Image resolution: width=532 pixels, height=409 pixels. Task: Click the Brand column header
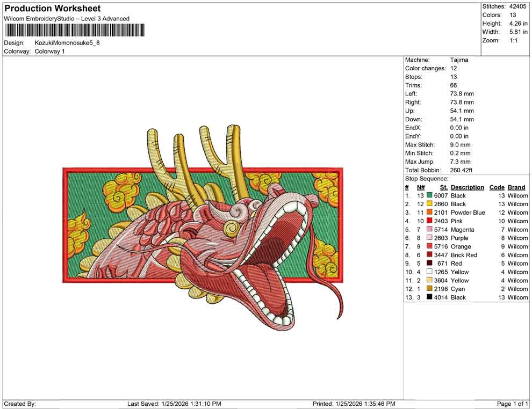pos(516,187)
